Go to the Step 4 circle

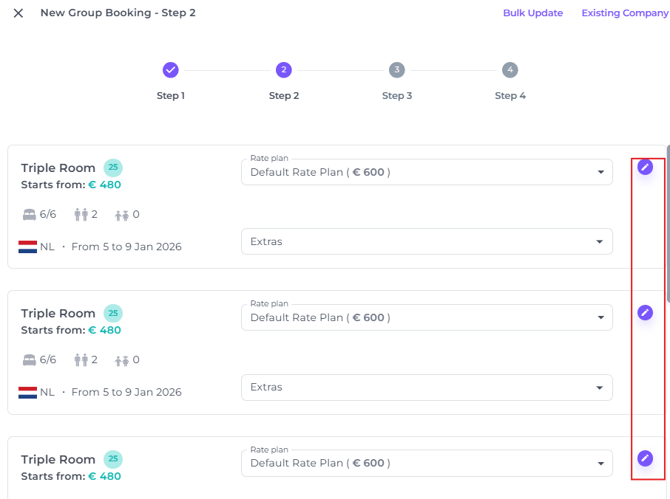(x=510, y=70)
